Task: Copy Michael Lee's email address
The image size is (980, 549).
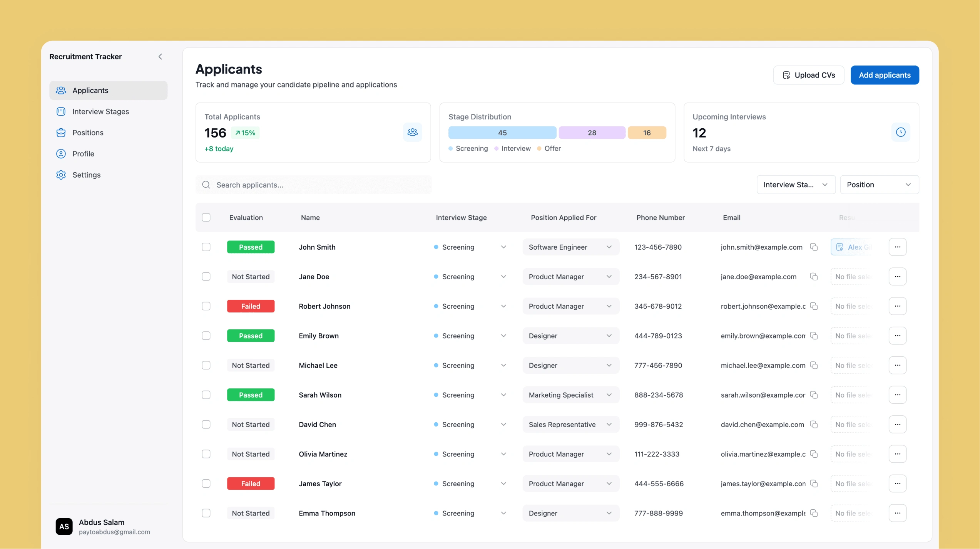Action: click(814, 365)
